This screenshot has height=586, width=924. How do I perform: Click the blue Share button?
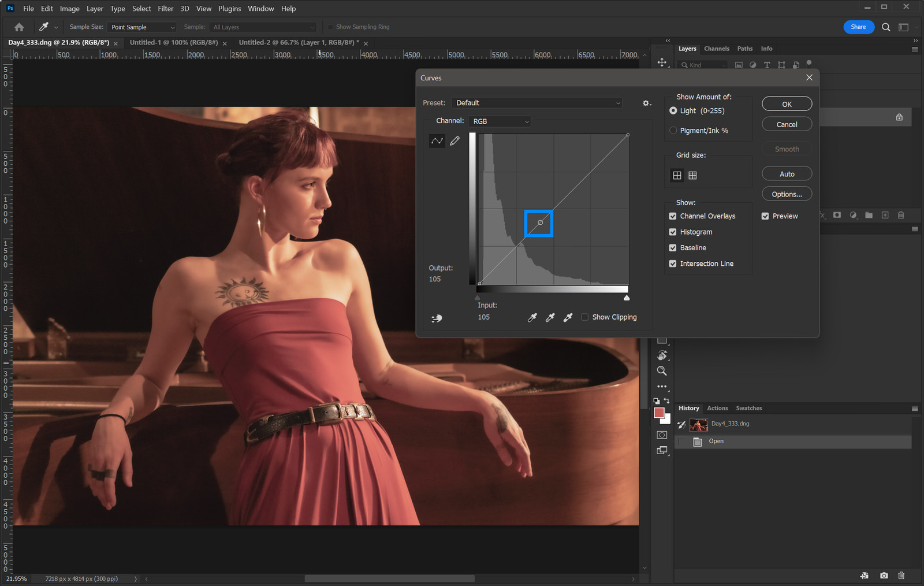859,27
